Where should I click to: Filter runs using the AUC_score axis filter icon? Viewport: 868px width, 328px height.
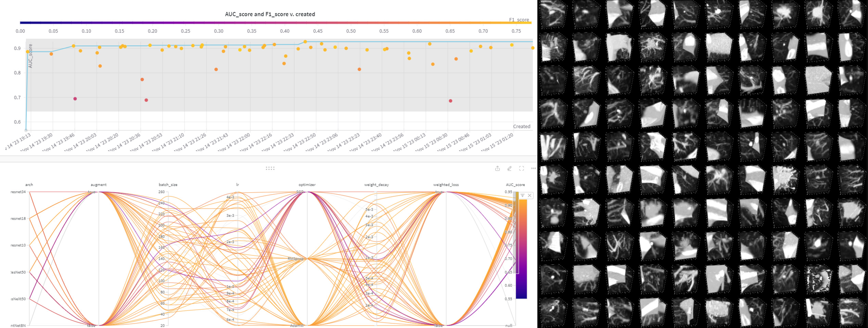pyautogui.click(x=523, y=195)
